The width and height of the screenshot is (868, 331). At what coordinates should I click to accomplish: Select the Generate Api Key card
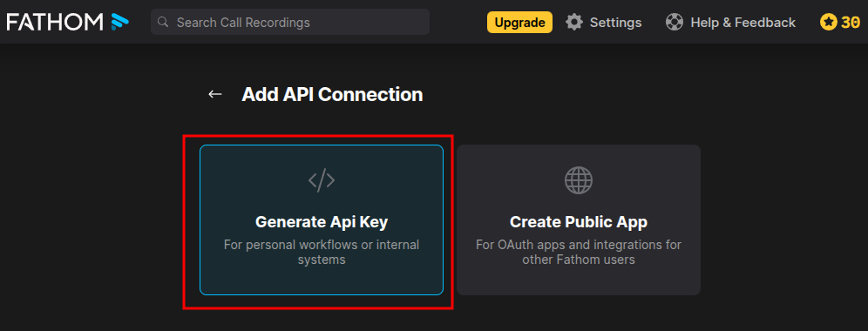(x=322, y=220)
